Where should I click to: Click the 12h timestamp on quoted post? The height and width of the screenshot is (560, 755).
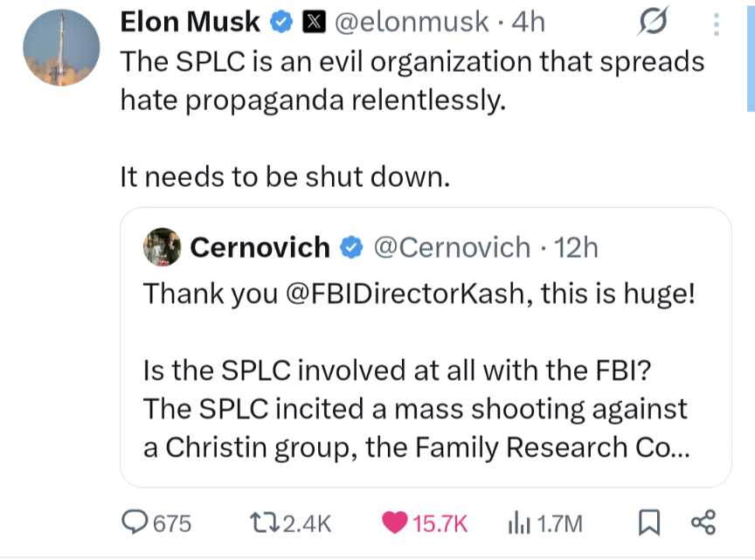click(x=576, y=247)
